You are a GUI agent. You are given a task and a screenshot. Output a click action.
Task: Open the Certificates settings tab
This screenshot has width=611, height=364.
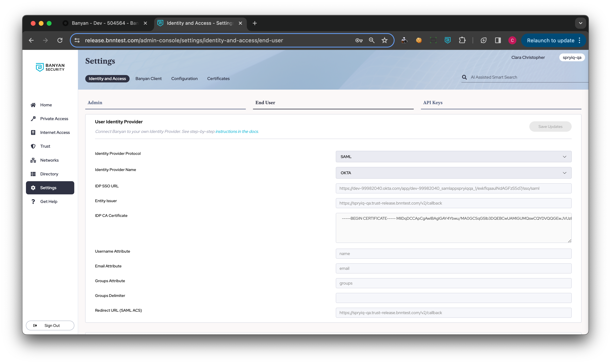pyautogui.click(x=218, y=78)
